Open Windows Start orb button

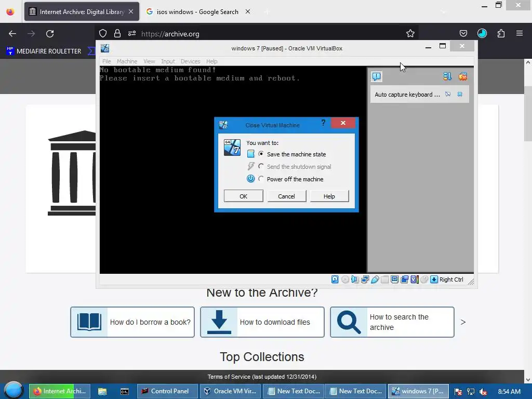[14, 391]
